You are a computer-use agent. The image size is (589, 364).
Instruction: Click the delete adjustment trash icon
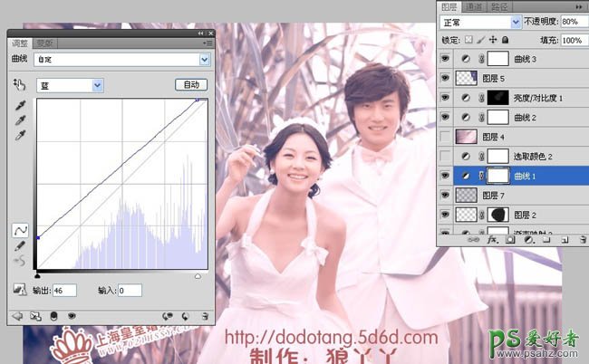(207, 315)
